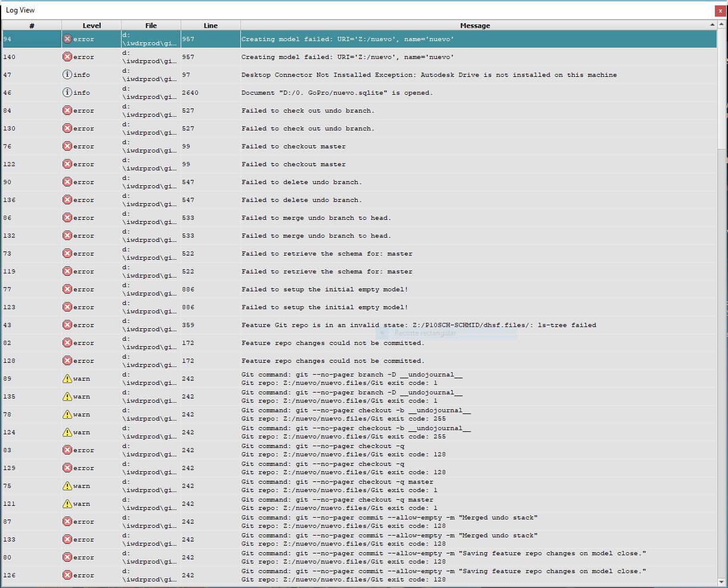
Task: Click error icon in row 87
Action: tap(67, 521)
